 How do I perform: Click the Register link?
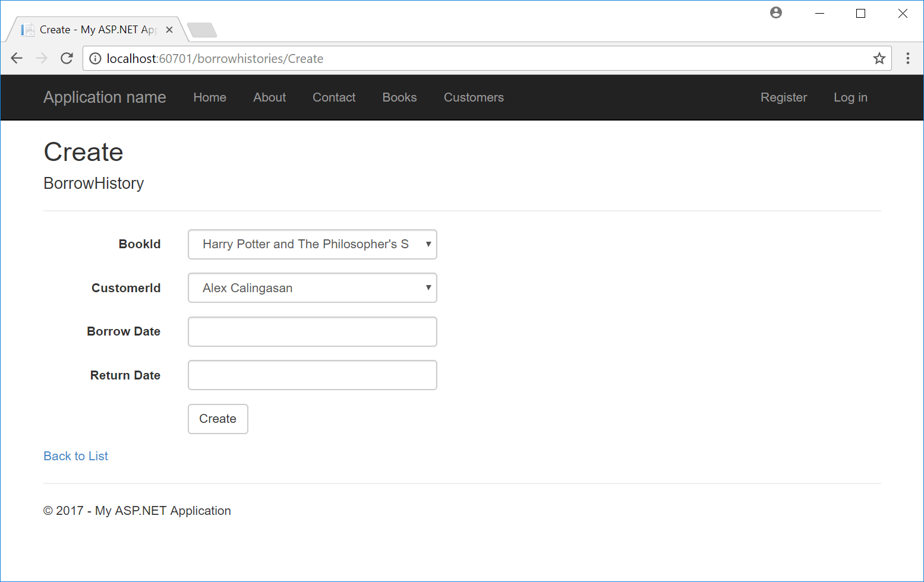[x=783, y=97]
